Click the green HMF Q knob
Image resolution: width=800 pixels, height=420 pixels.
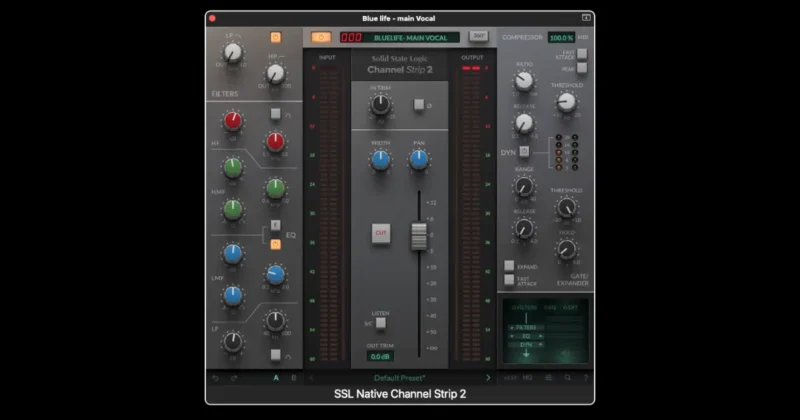[x=233, y=209]
